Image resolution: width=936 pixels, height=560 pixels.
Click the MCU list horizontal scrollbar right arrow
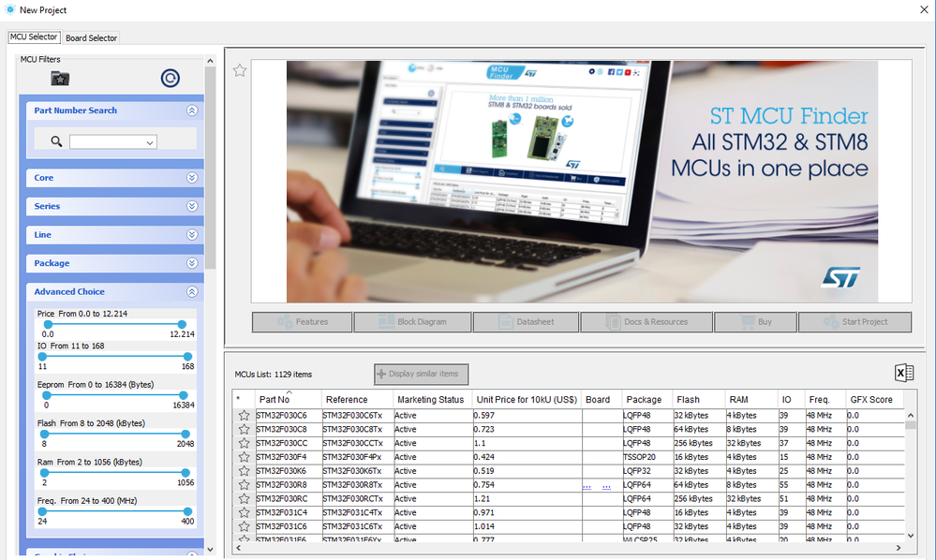(x=899, y=548)
